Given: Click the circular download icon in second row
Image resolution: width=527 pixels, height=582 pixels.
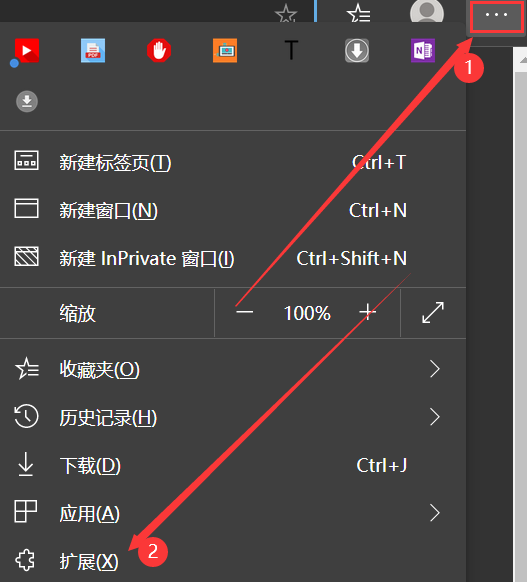Looking at the screenshot, I should coord(27,101).
